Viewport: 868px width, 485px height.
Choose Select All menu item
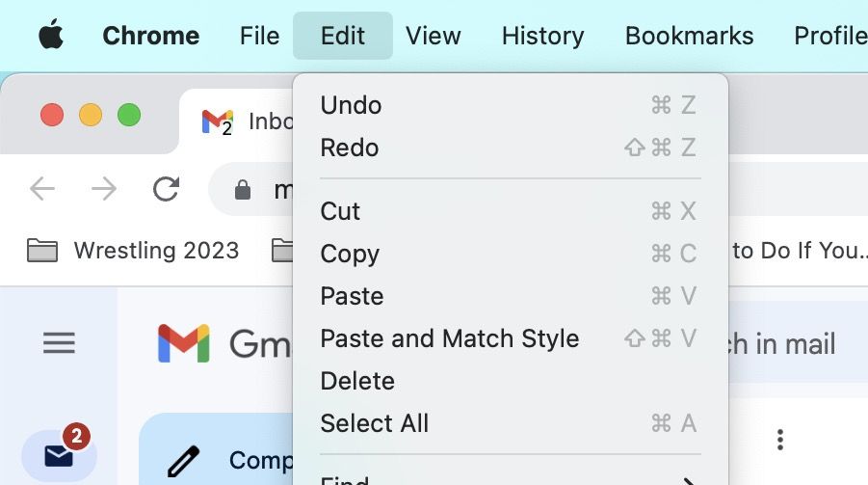pos(375,423)
